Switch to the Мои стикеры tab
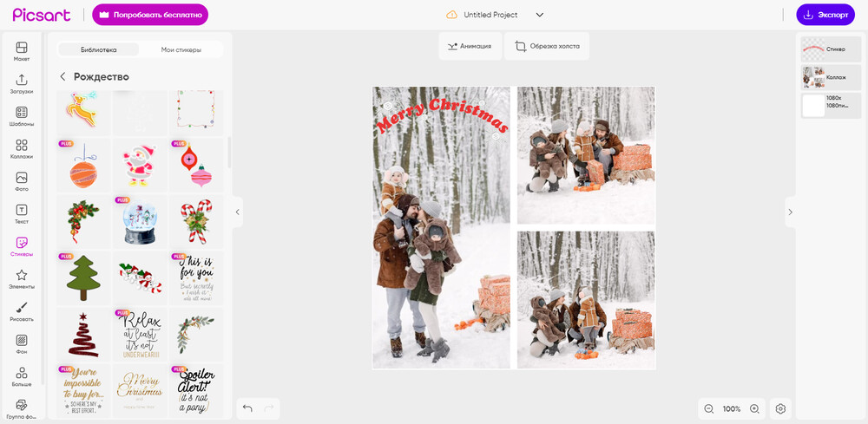 [181, 49]
